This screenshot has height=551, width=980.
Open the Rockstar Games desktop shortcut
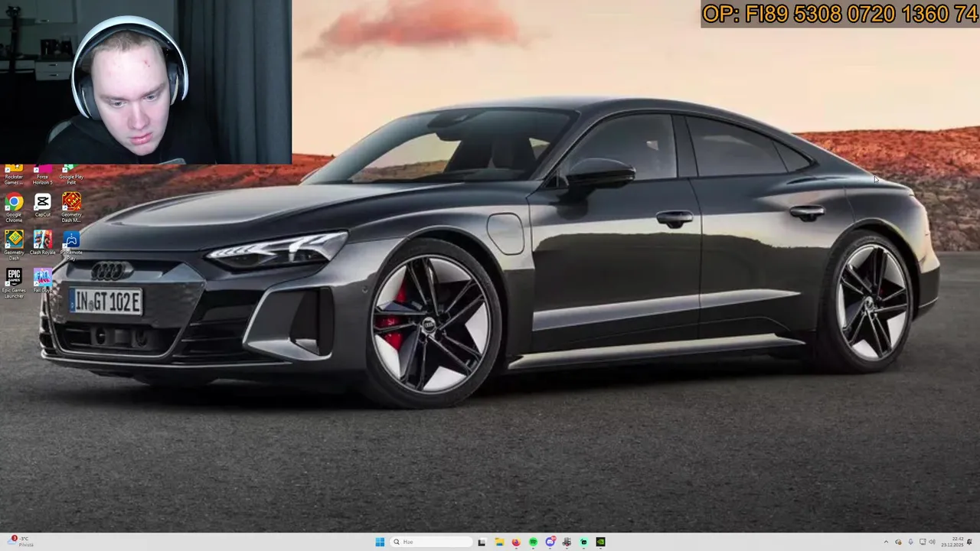pyautogui.click(x=14, y=175)
